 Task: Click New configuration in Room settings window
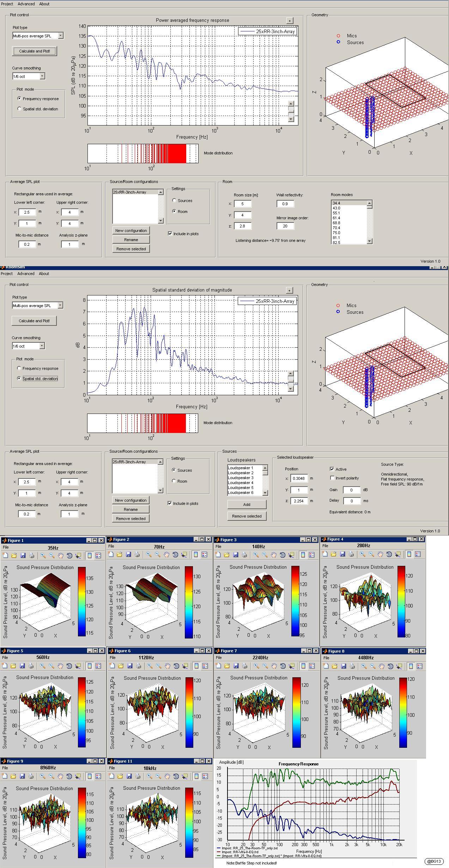click(x=131, y=231)
